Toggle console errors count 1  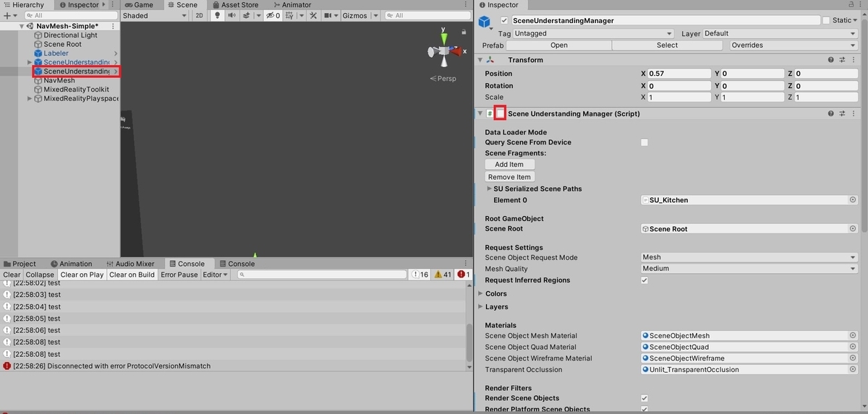(x=464, y=275)
